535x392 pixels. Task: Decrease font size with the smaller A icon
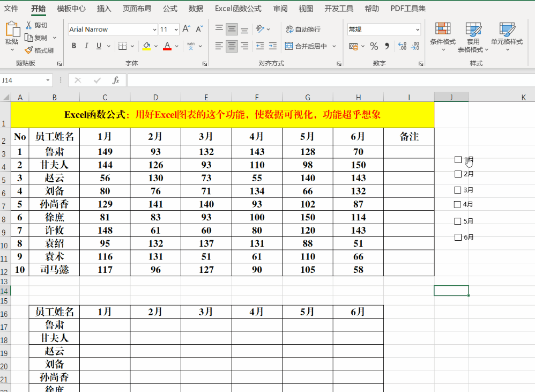[x=199, y=29]
